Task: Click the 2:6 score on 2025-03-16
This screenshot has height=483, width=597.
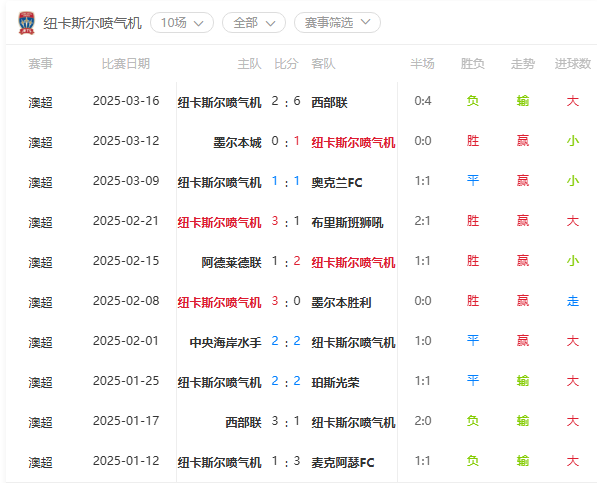Action: point(286,102)
